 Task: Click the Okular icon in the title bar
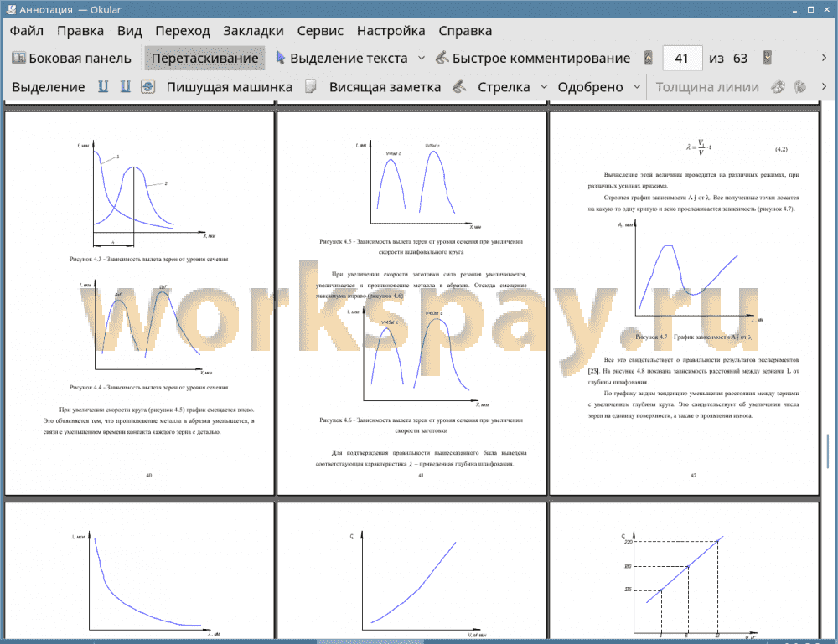[x=11, y=9]
